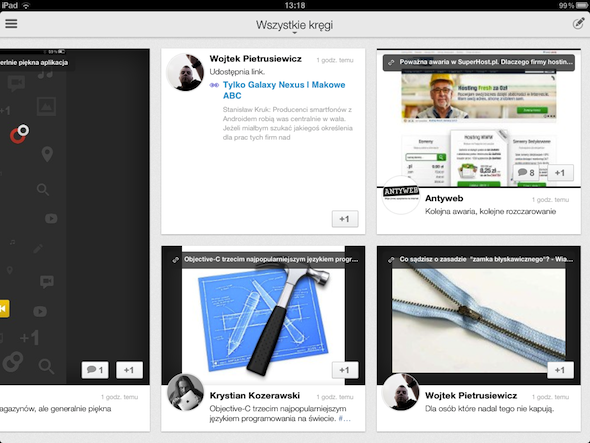Open the Tylko Galaxy Nexus i Makowe ABC link
The width and height of the screenshot is (590, 443).
[x=284, y=90]
